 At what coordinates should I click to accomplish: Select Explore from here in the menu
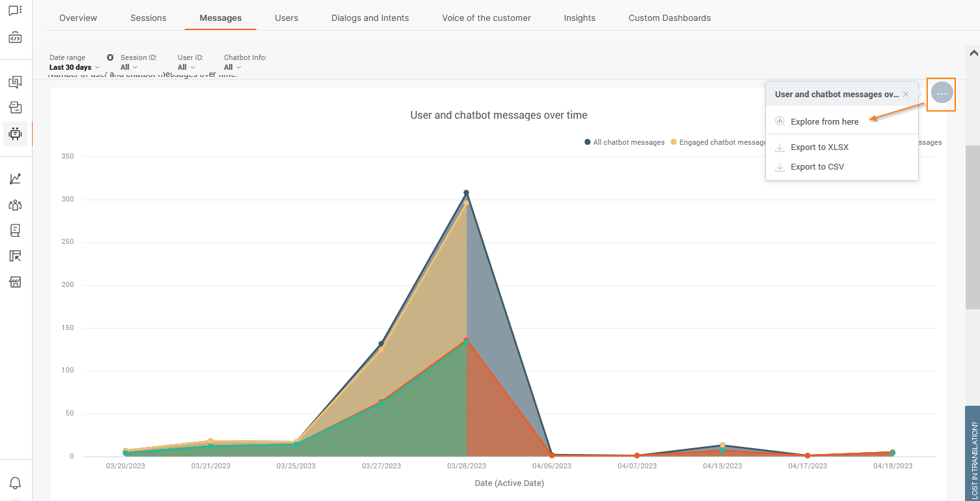(824, 121)
